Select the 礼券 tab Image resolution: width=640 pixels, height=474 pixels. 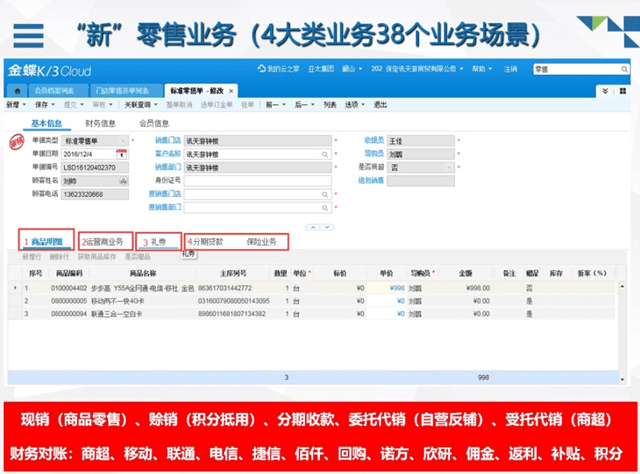pos(158,242)
